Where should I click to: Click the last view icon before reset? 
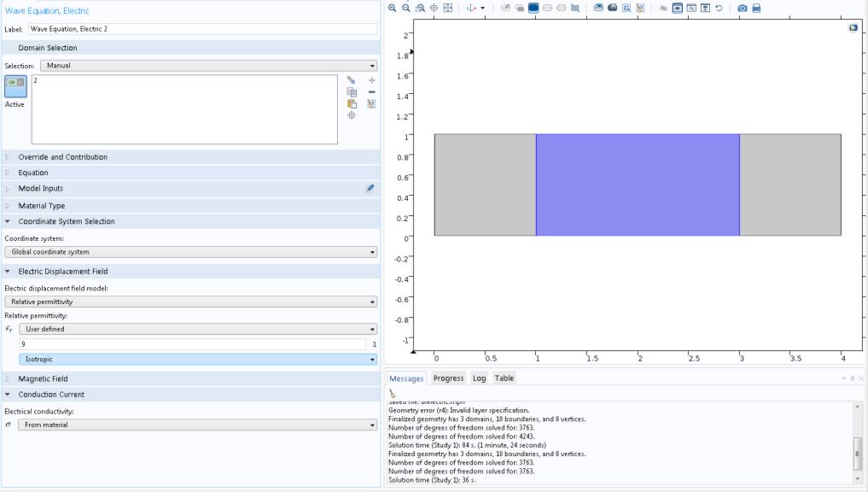point(705,9)
